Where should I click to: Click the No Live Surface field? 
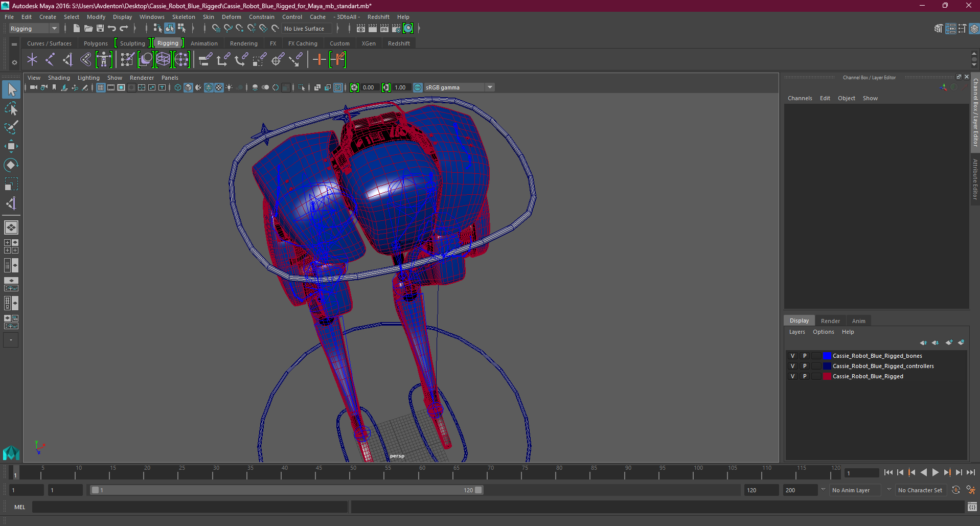click(306, 29)
